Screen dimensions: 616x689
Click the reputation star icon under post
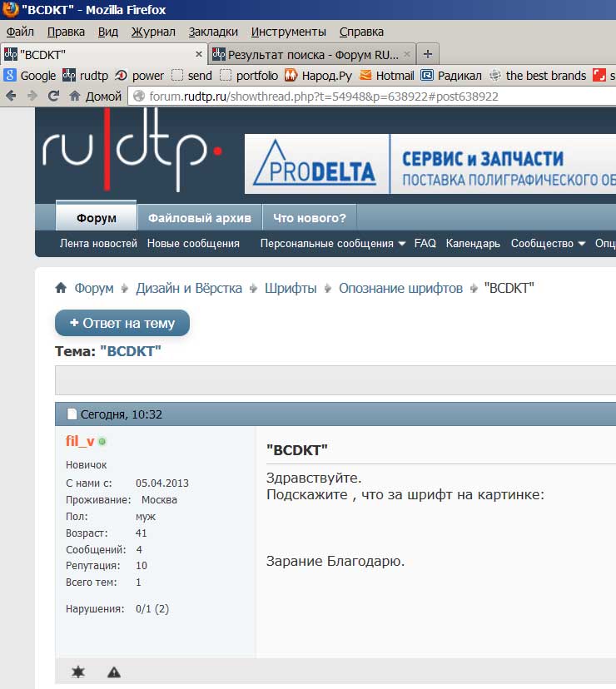pyautogui.click(x=78, y=672)
